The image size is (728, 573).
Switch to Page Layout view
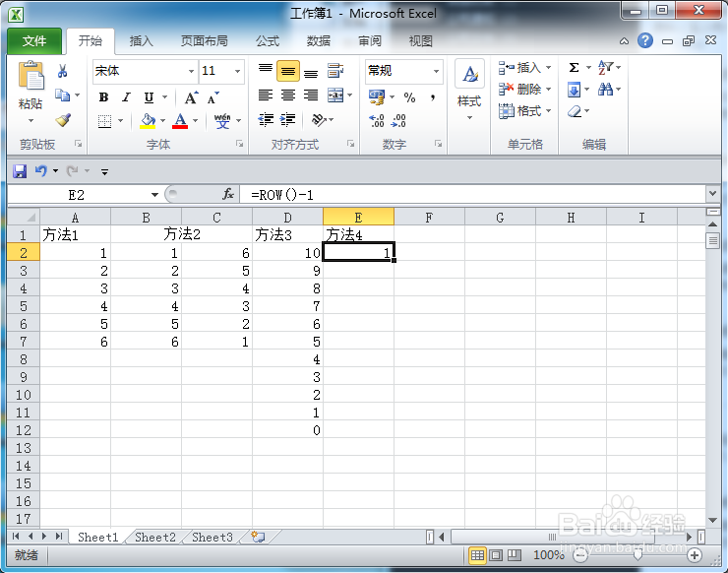coord(496,555)
